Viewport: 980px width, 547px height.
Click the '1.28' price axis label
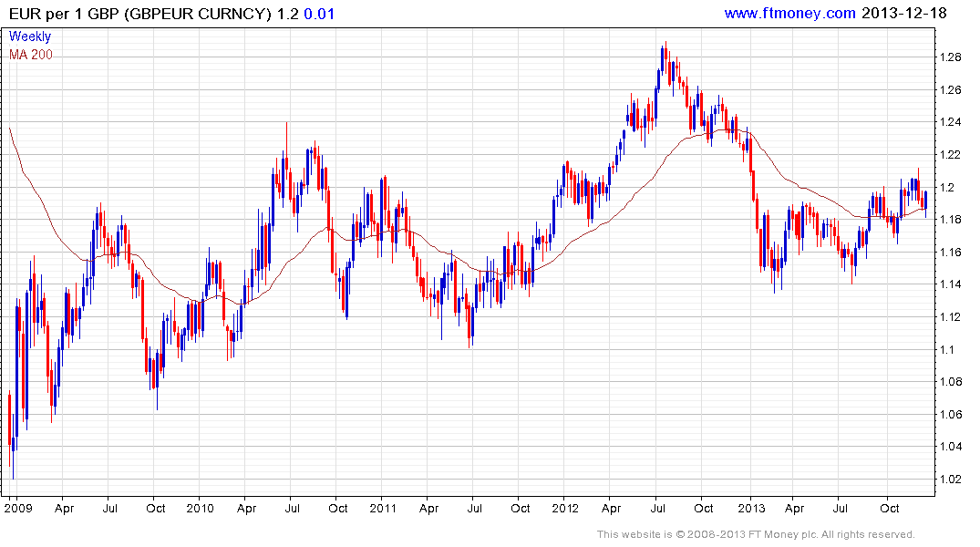point(950,57)
